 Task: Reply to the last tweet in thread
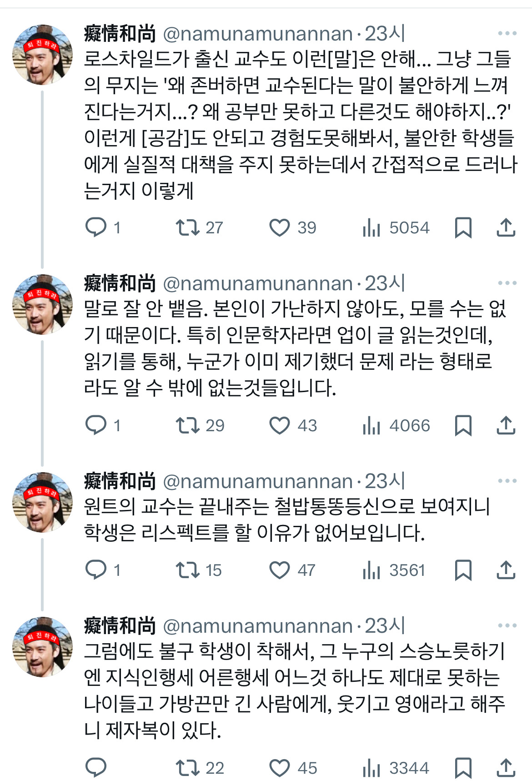point(96,768)
